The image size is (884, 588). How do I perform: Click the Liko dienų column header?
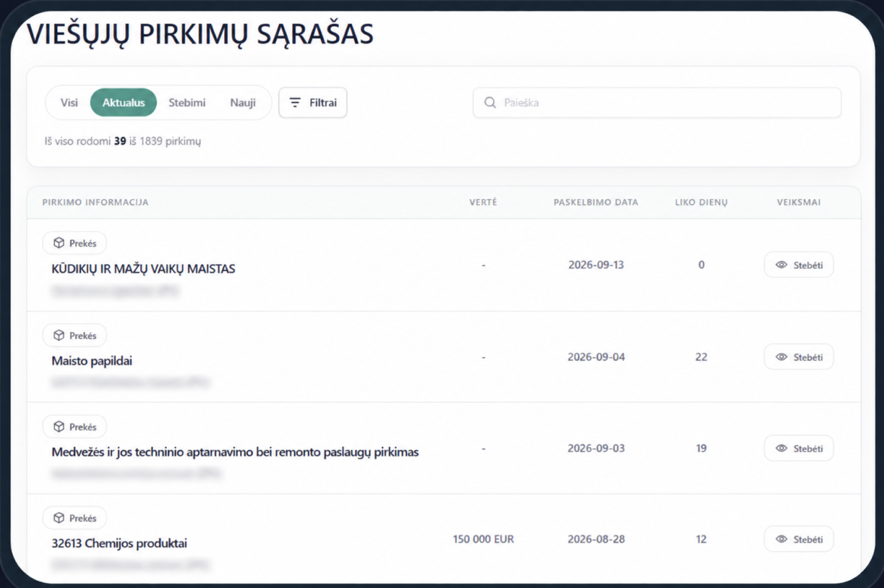coord(701,202)
